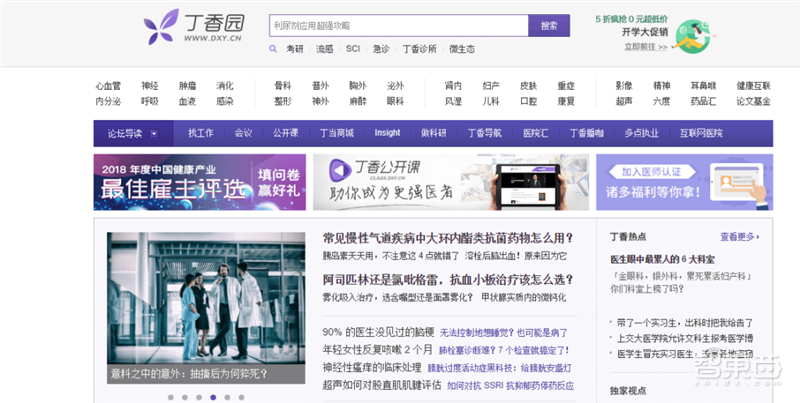The height and width of the screenshot is (403, 800).
Task: Select 丁香播咖 in the nav bar
Action: [x=587, y=133]
